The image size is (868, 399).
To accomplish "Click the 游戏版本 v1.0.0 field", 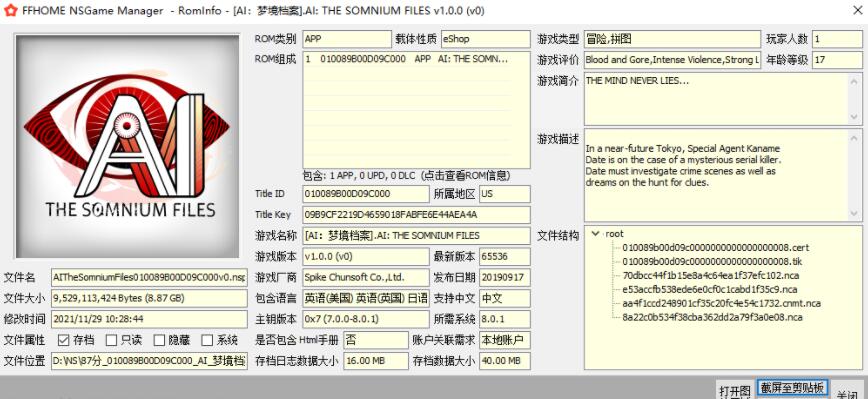I will pyautogui.click(x=366, y=257).
